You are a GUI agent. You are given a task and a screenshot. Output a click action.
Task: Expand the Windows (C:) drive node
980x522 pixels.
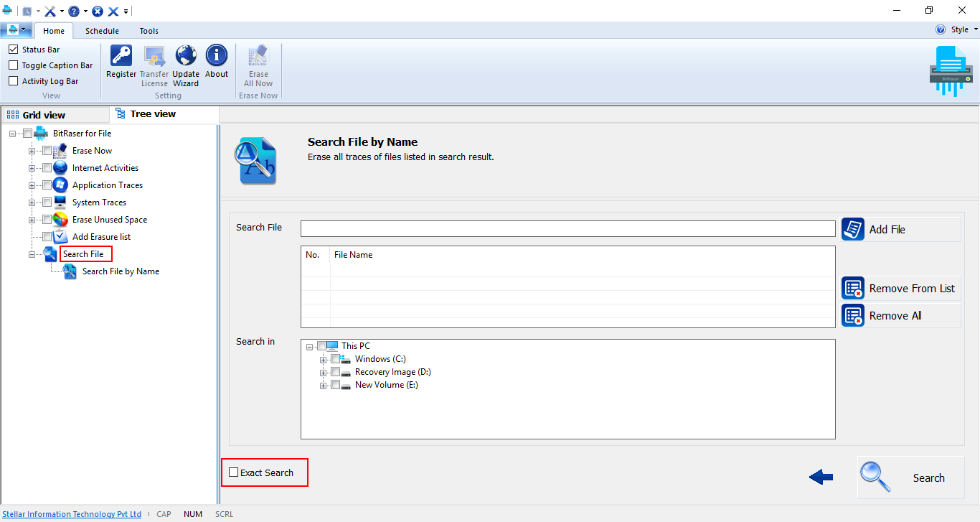point(323,359)
